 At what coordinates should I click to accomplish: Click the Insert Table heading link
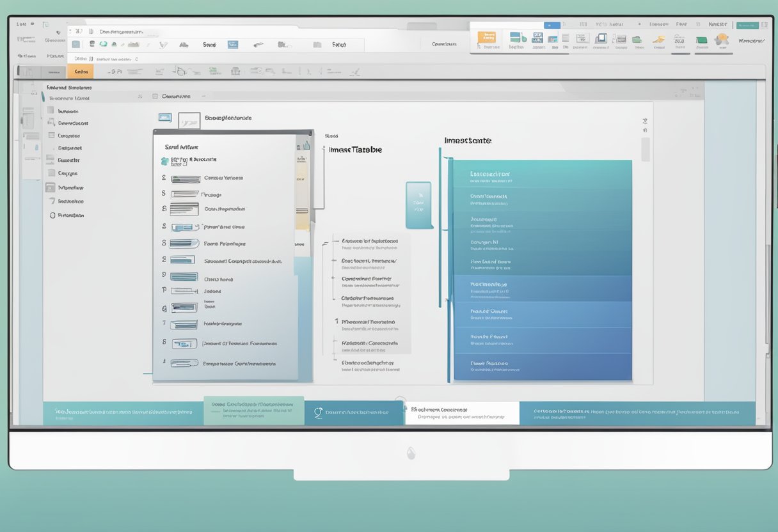tap(354, 149)
